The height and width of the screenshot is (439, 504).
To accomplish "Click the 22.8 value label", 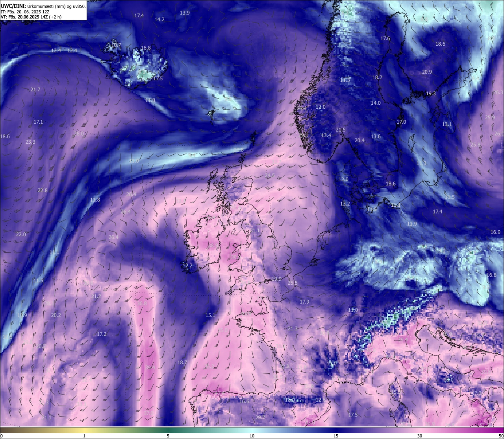I will 43,191.
